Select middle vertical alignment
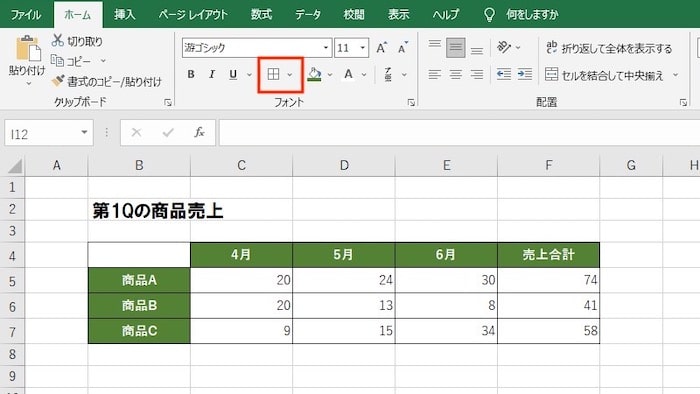The height and width of the screenshot is (394, 700). click(x=455, y=48)
